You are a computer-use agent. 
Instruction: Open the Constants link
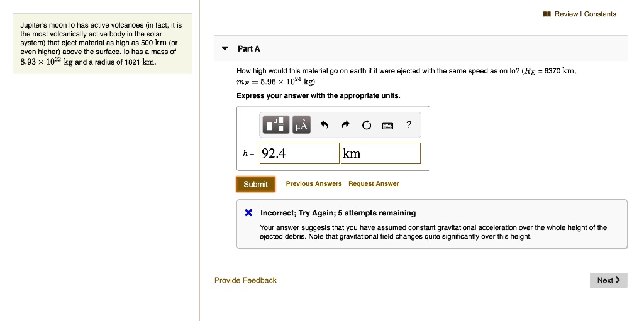click(600, 14)
